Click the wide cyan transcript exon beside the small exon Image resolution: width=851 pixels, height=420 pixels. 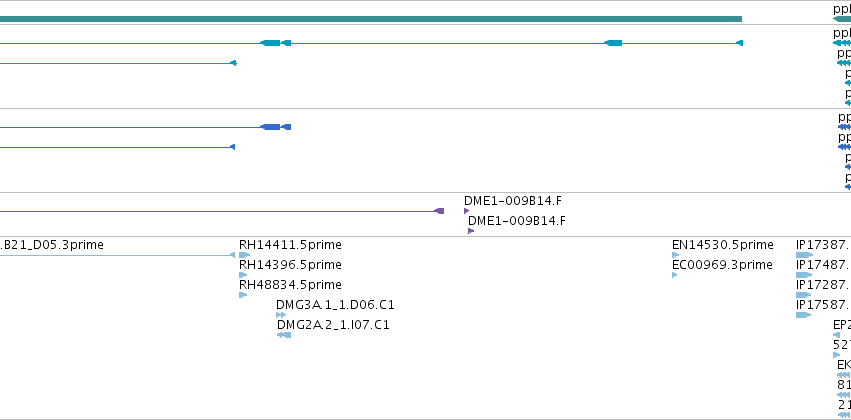[270, 43]
